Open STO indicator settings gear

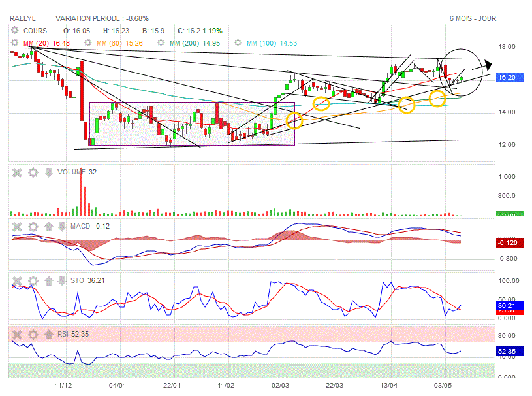(x=33, y=281)
